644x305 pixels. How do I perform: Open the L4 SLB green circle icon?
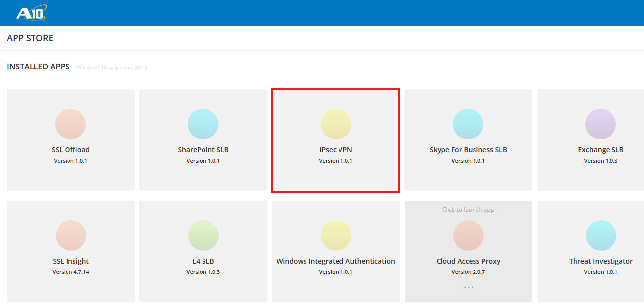[203, 236]
